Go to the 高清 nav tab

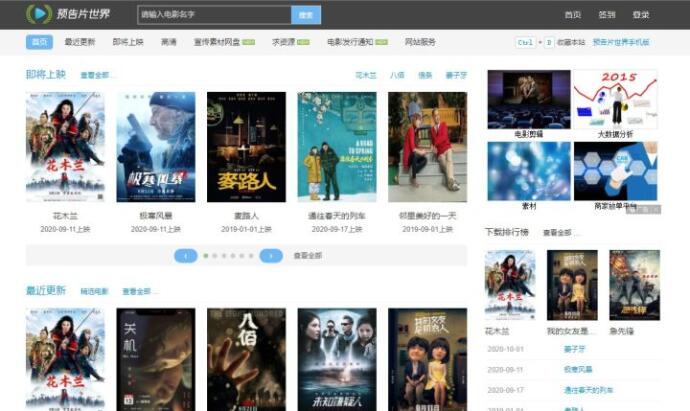(169, 42)
